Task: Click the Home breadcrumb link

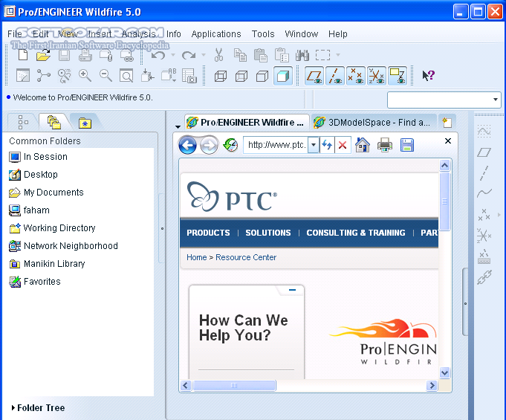Action: point(196,257)
